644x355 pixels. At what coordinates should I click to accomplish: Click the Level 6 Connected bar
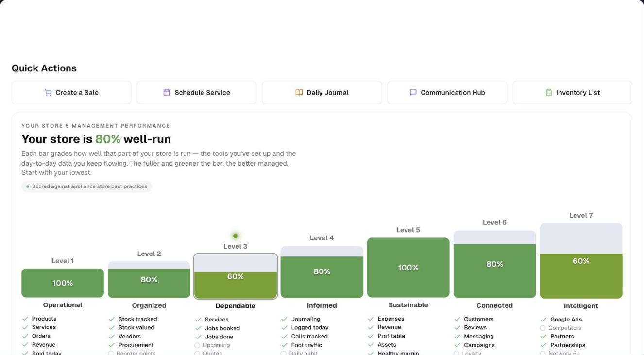point(495,264)
